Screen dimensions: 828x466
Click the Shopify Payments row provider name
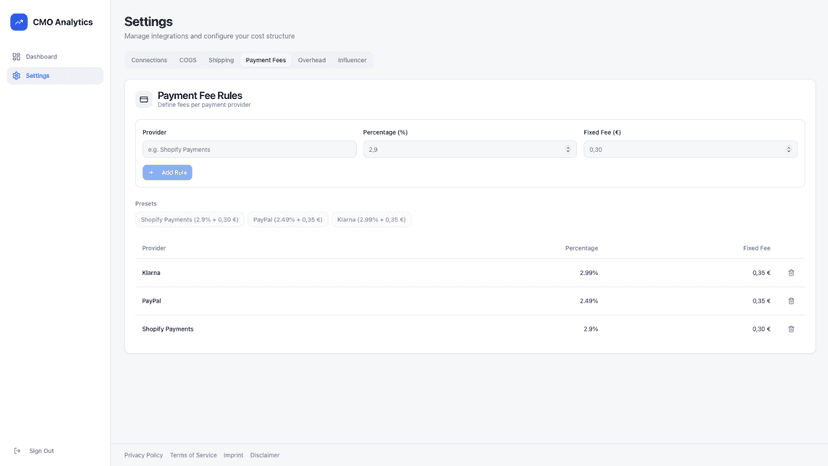click(x=167, y=329)
